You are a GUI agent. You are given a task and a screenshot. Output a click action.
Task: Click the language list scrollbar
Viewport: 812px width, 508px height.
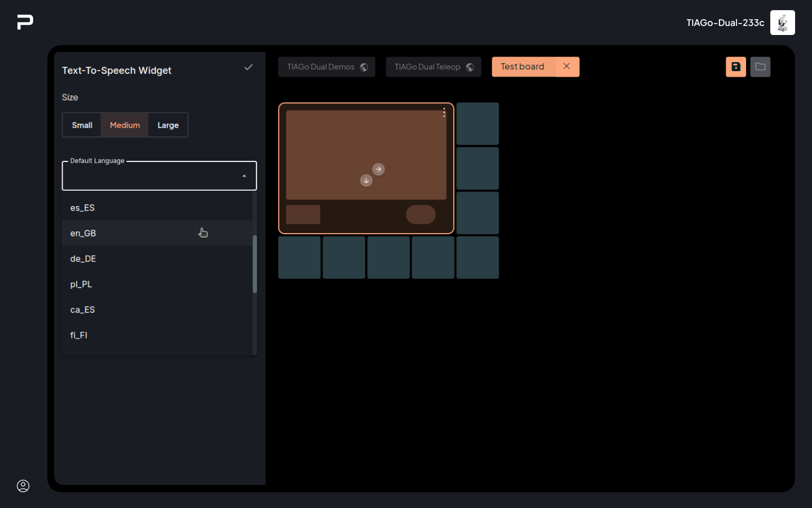click(255, 264)
